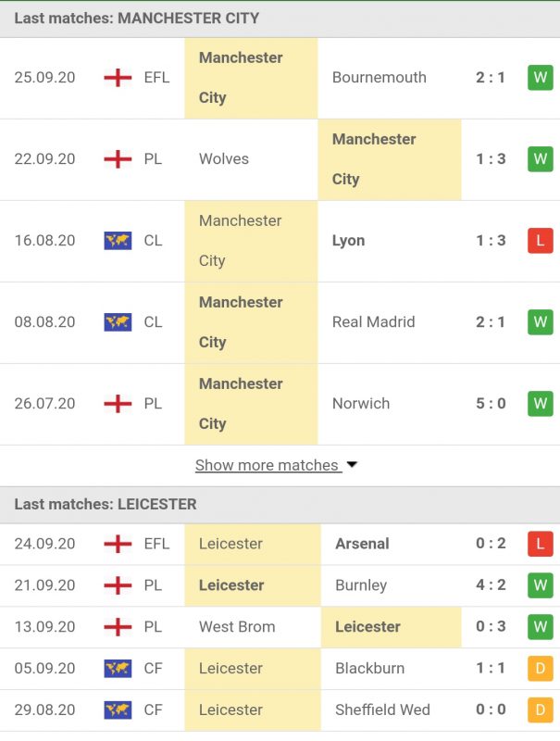
Task: Click England flag icon beside Wolves match
Action: pos(118,159)
